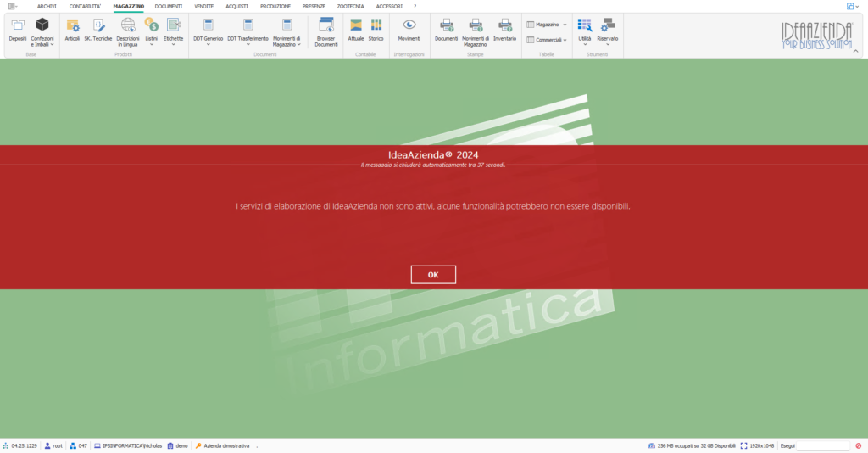Open Descrizioni in Lingua

[x=128, y=32]
